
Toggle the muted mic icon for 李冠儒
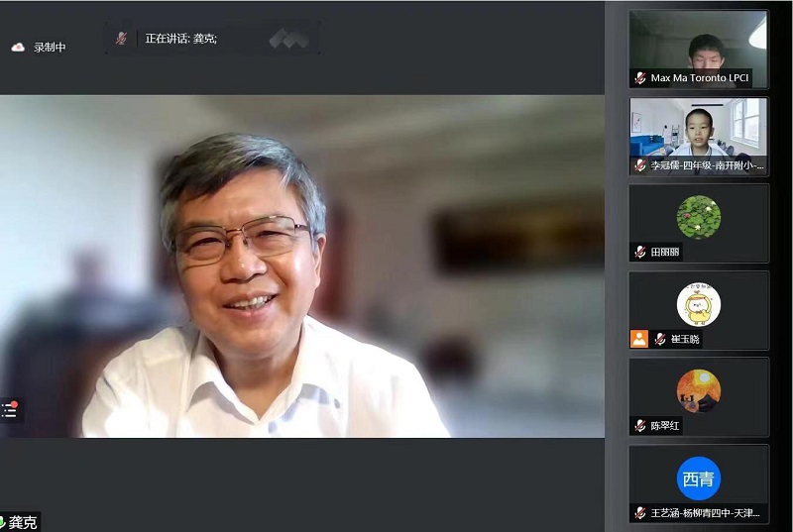[640, 165]
